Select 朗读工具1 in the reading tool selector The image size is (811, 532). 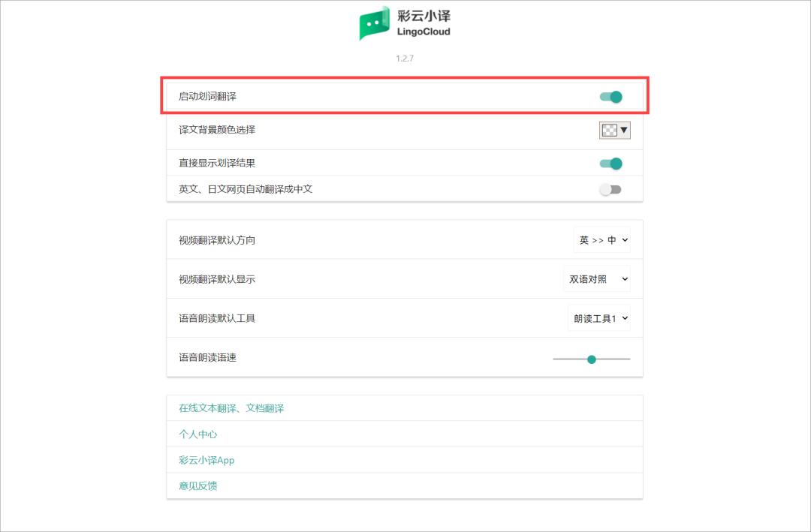click(599, 318)
